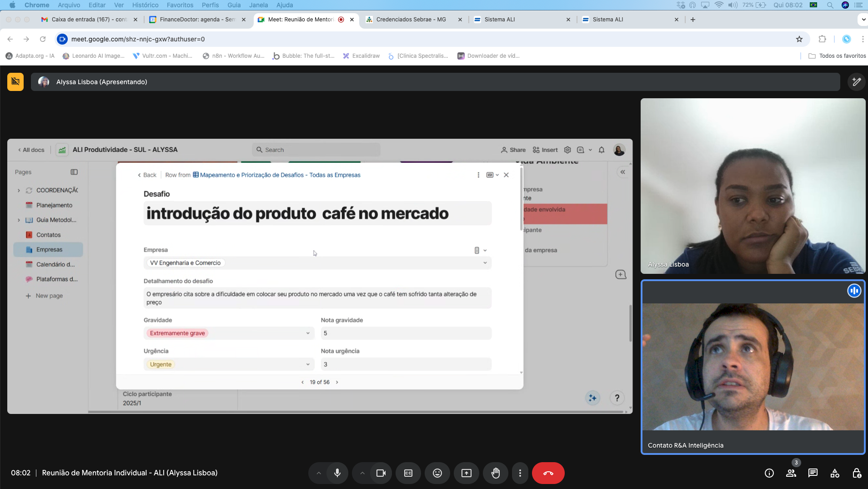Click the orange presentation-off icon
Screen dimensions: 868x489
coord(15,82)
